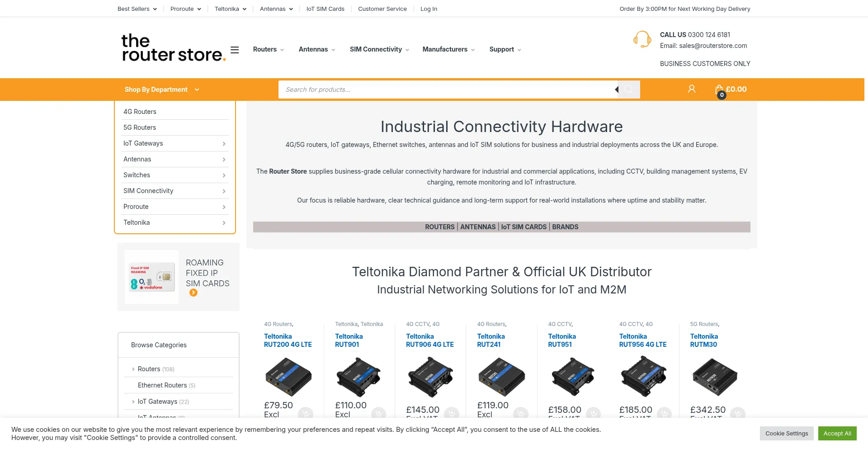Jump to ROUTERS in the grey link bar
This screenshot has width=868, height=449.
point(440,227)
